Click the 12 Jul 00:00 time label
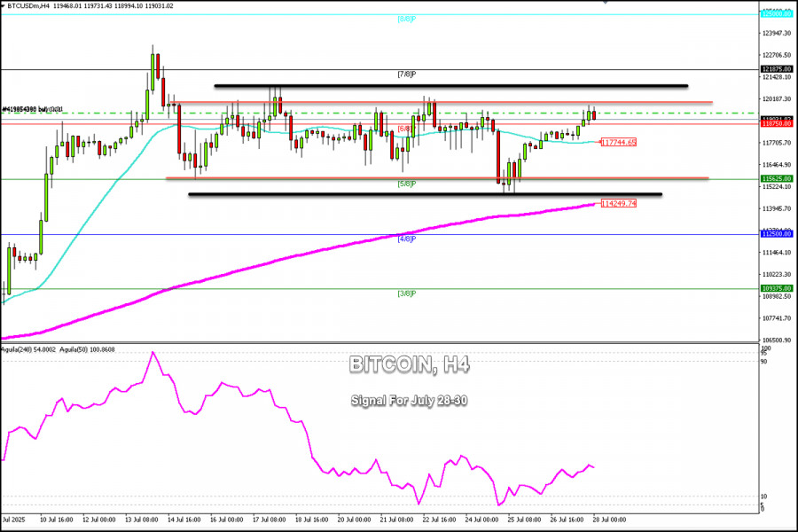This screenshot has height=532, width=798. click(98, 520)
